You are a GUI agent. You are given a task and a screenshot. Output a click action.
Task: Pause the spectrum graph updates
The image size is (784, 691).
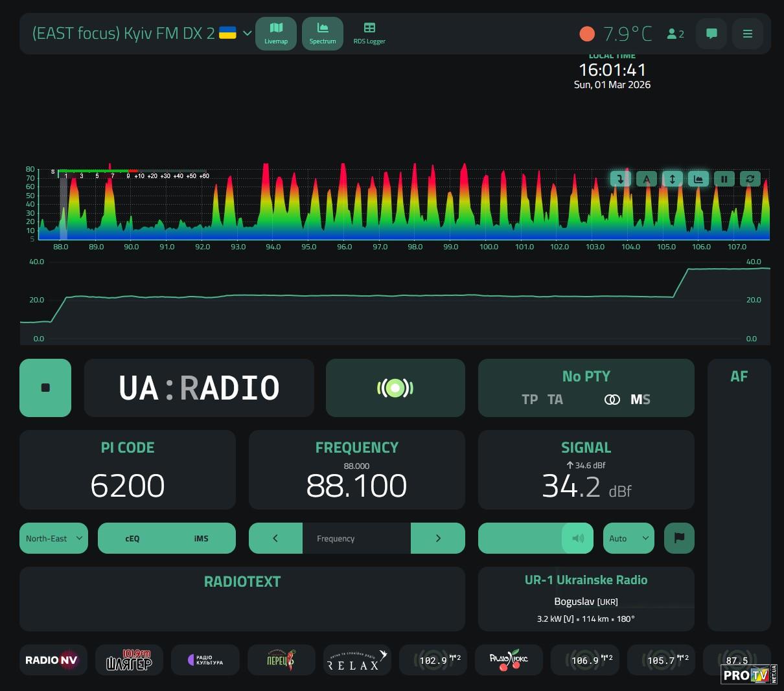click(724, 179)
